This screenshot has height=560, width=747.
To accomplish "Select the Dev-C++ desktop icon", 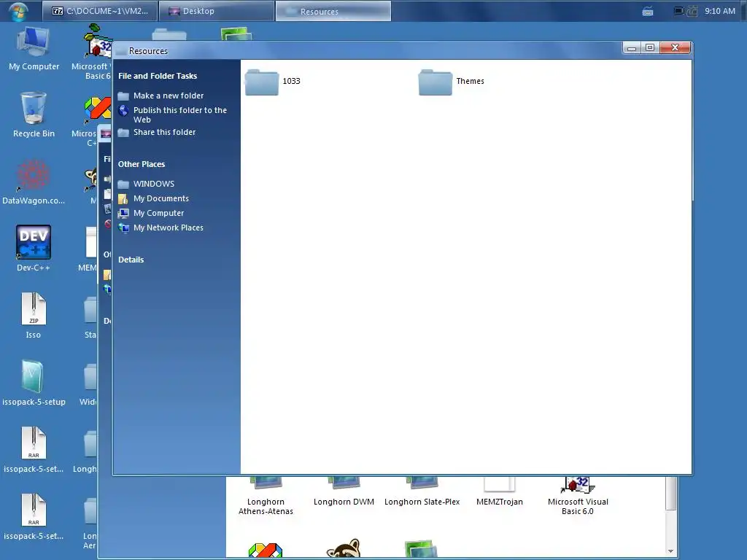I will pos(34,249).
